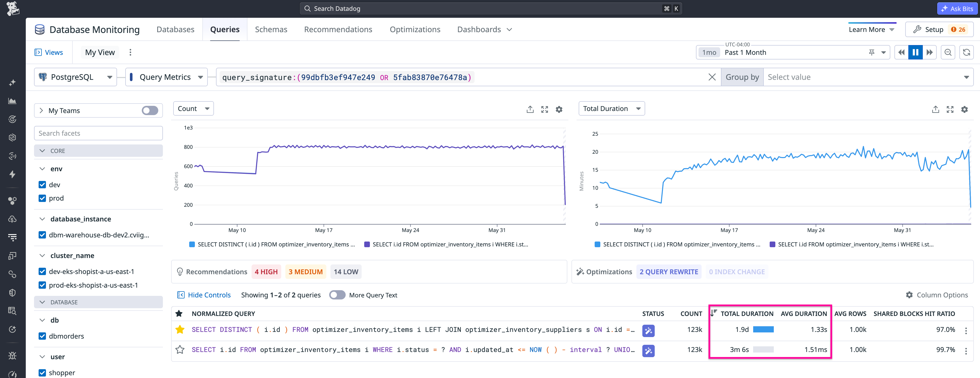Collapse the CORE facet group
Viewport: 980px width, 378px height.
click(42, 151)
